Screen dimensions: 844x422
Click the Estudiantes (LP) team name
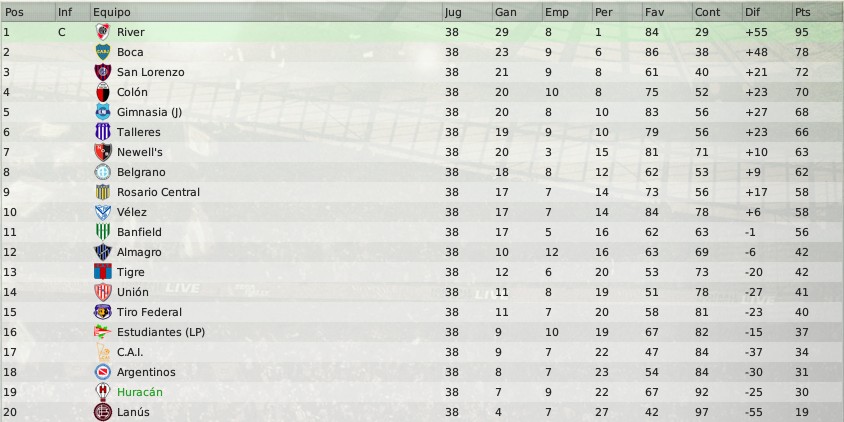161,333
